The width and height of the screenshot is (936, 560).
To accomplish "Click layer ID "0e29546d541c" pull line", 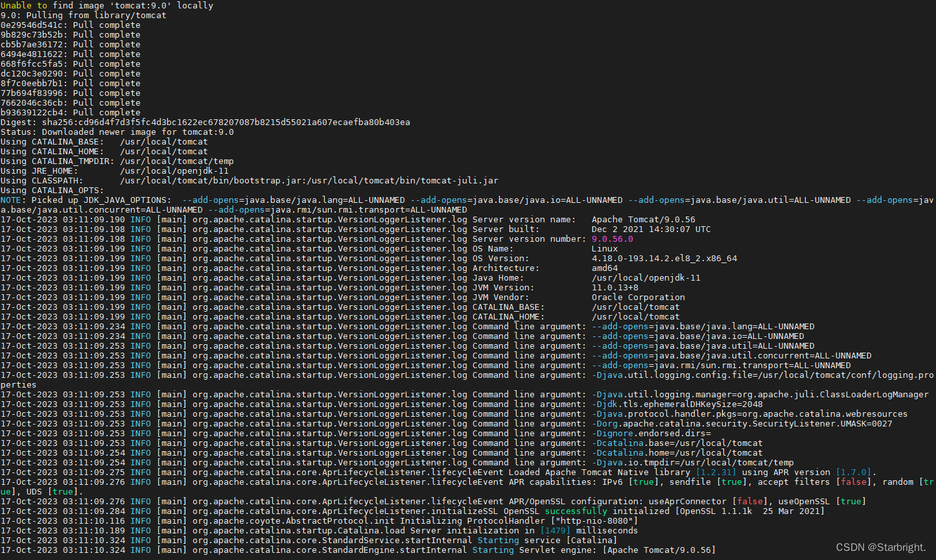I will [x=70, y=25].
